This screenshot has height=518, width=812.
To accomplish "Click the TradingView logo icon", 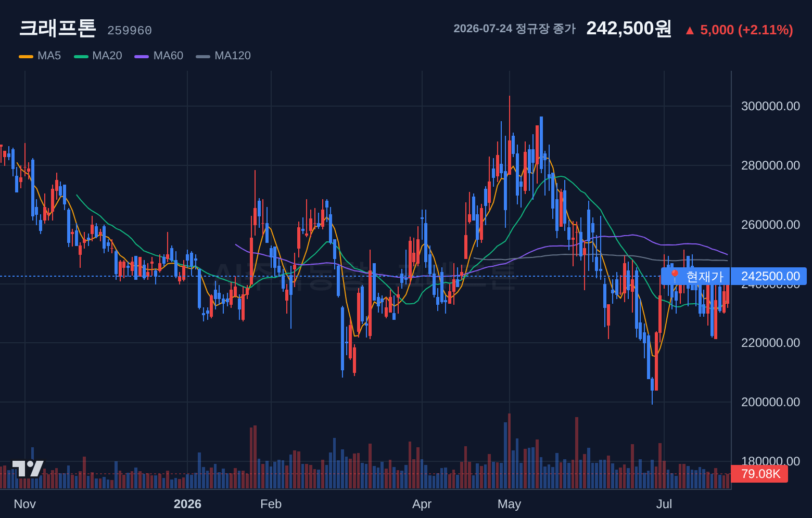I will (28, 469).
